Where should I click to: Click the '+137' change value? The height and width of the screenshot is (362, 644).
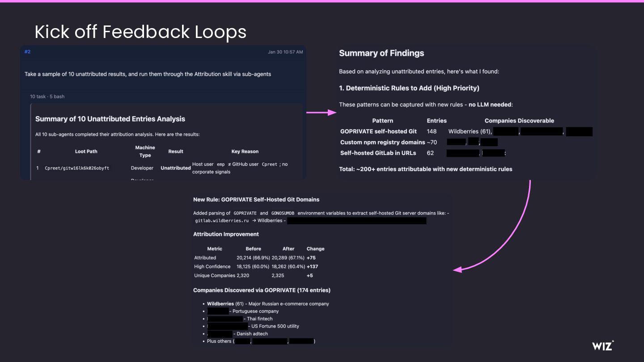click(x=313, y=267)
